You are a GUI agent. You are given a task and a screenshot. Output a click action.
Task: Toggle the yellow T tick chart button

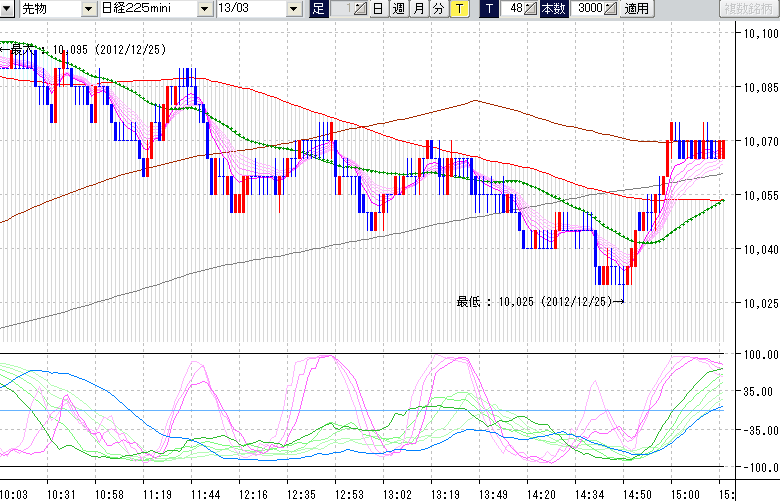tap(458, 9)
